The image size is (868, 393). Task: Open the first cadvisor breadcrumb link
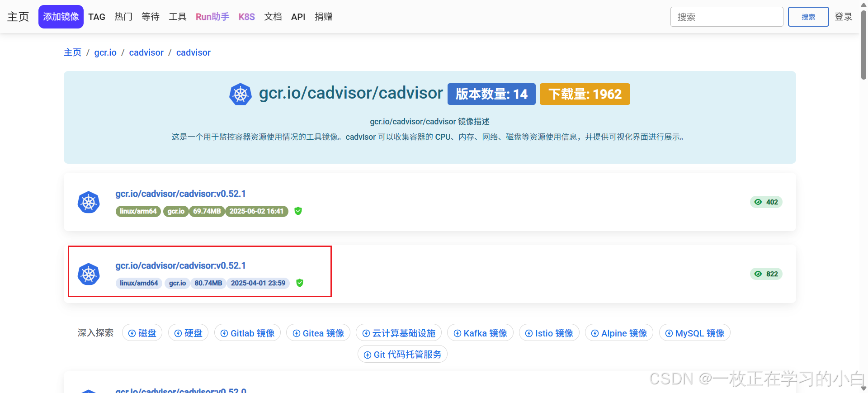146,52
